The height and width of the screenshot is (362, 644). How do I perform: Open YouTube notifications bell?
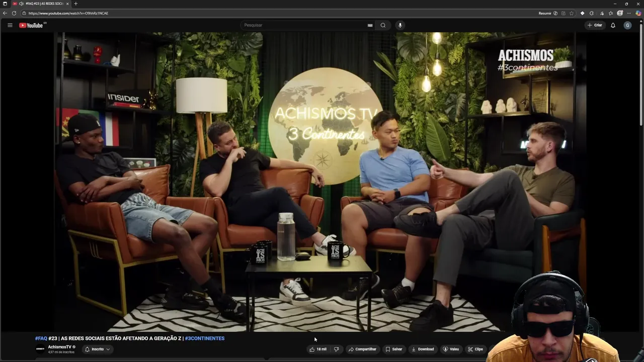613,25
